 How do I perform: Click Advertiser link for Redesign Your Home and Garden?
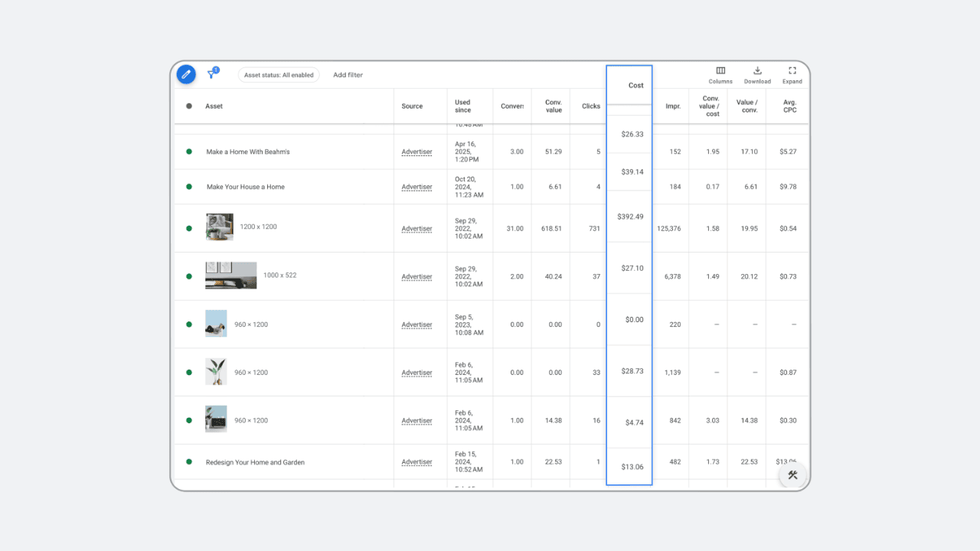click(416, 462)
